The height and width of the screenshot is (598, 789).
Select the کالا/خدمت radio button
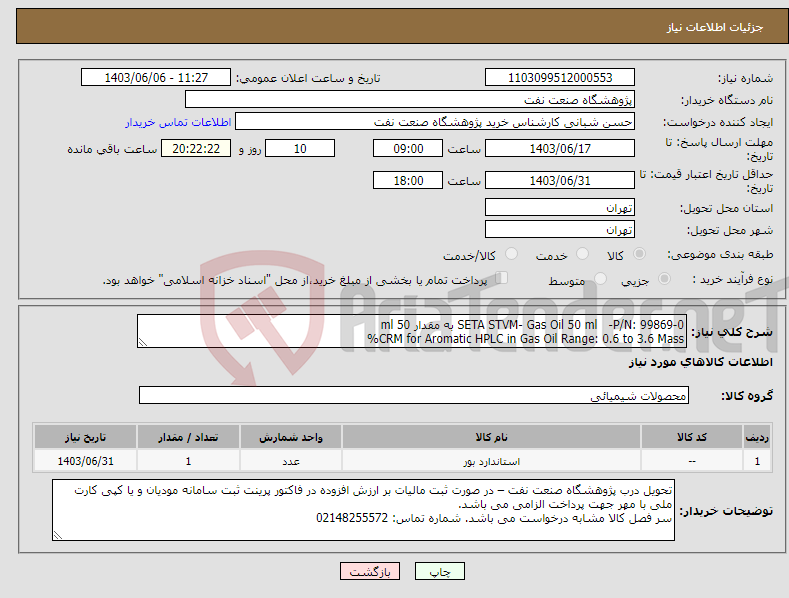click(511, 254)
